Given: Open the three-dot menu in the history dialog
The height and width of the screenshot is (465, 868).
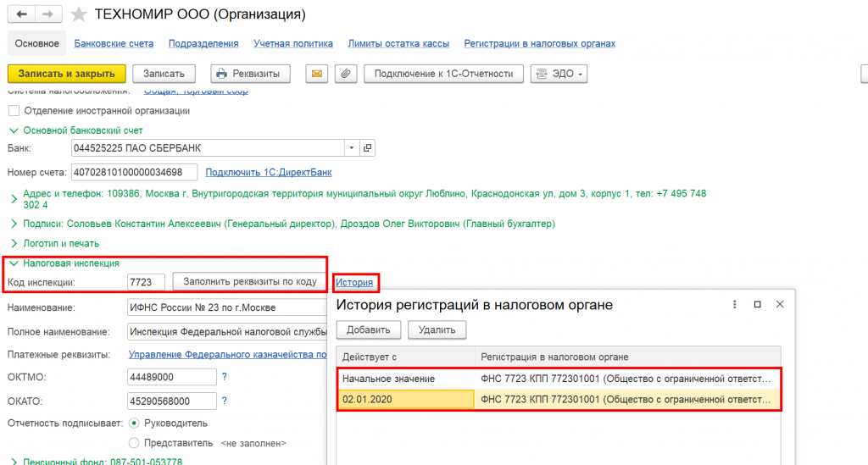Looking at the screenshot, I should point(735,305).
